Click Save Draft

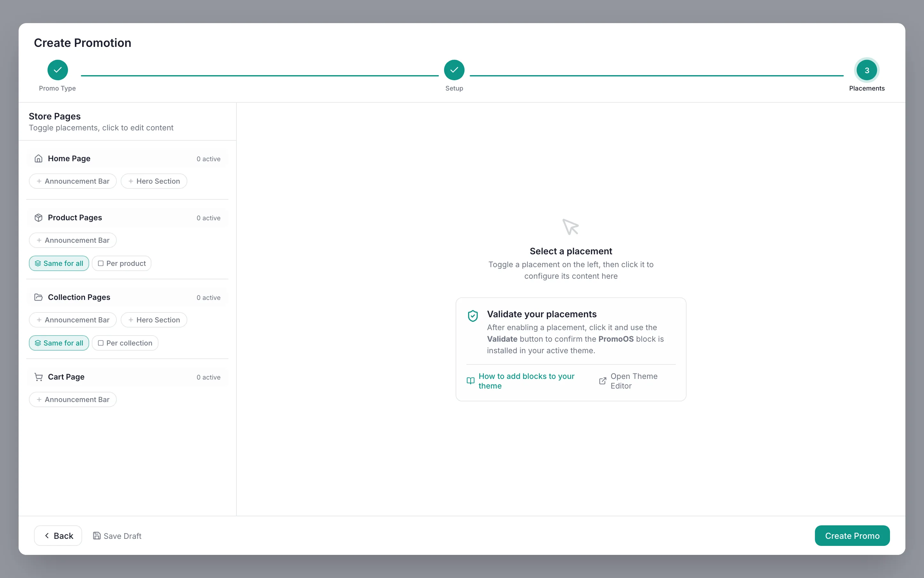pyautogui.click(x=117, y=536)
